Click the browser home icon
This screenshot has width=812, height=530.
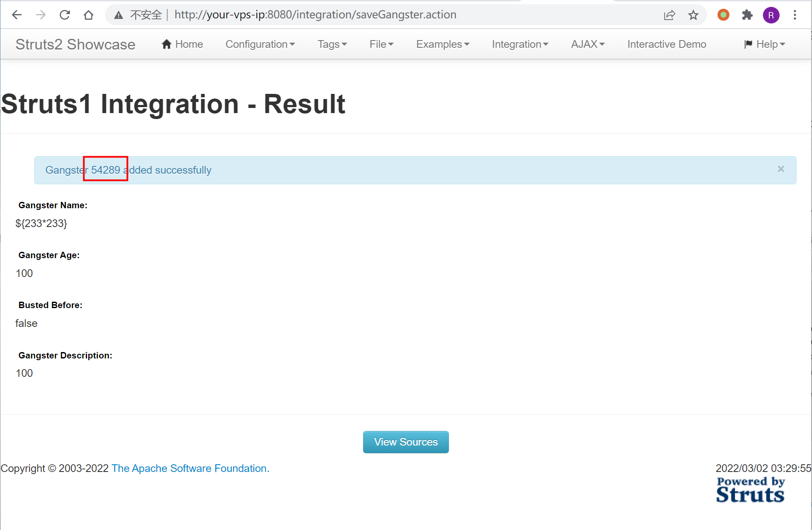pos(88,15)
